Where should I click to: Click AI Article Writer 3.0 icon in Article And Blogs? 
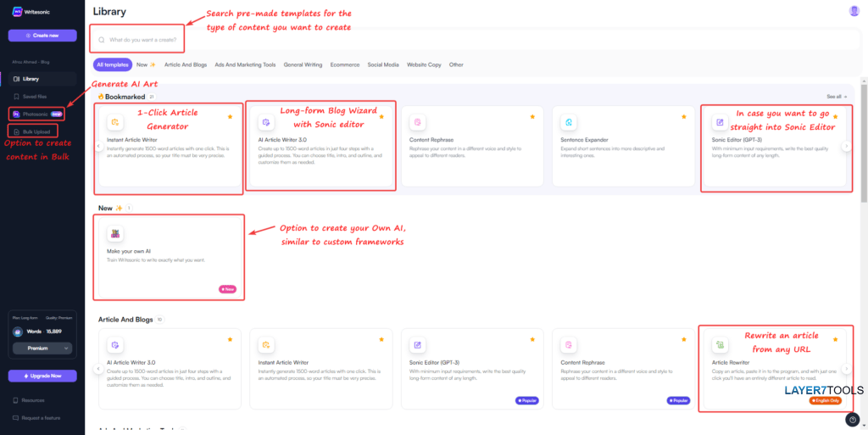click(x=115, y=345)
